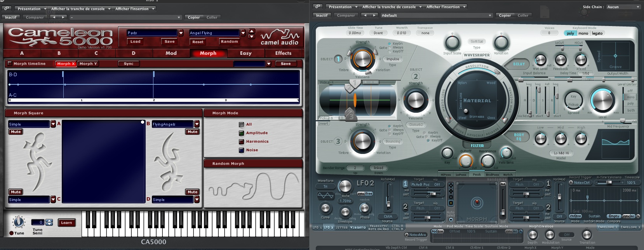Click the Object 1 number button
Image resolution: width=644 pixels, height=250 pixels.
[338, 59]
